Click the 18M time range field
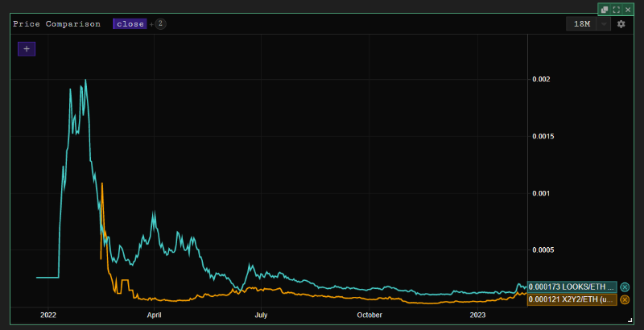The height and width of the screenshot is (330, 644). [x=582, y=24]
